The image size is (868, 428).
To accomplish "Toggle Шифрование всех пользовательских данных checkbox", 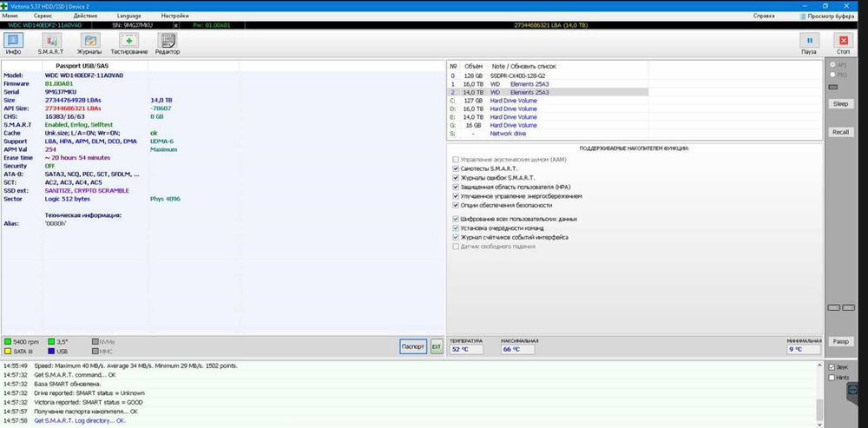I will (456, 219).
